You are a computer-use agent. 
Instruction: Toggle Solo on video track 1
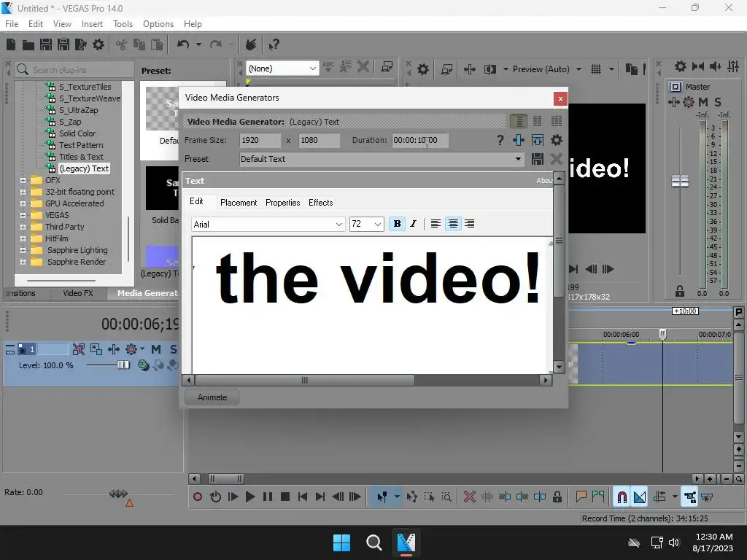click(x=173, y=349)
